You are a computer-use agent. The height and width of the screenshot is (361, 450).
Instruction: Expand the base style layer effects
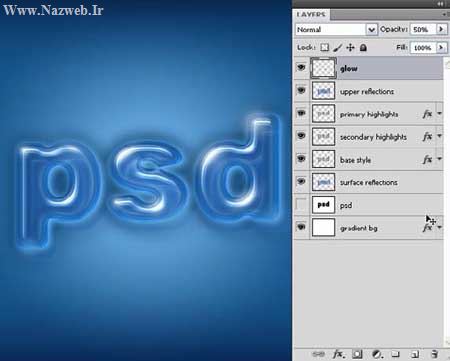click(x=439, y=159)
